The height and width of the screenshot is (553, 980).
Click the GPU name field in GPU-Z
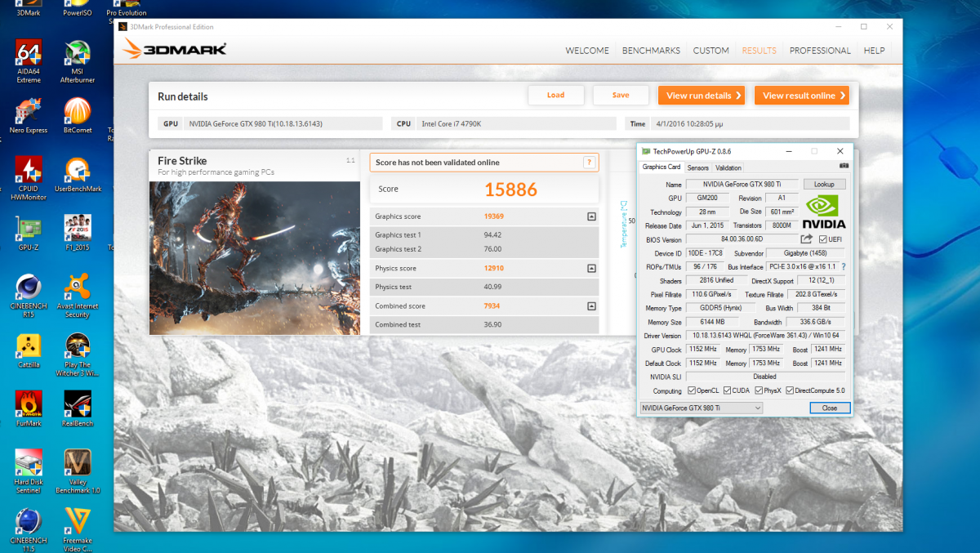pyautogui.click(x=742, y=185)
